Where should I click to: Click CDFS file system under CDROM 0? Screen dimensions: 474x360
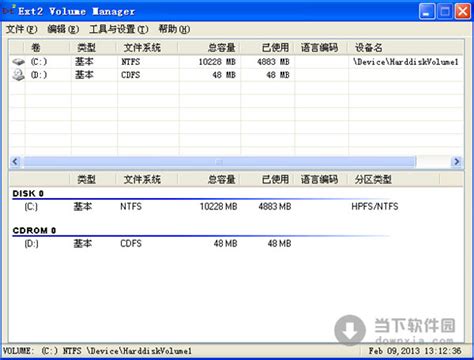pyautogui.click(x=131, y=244)
